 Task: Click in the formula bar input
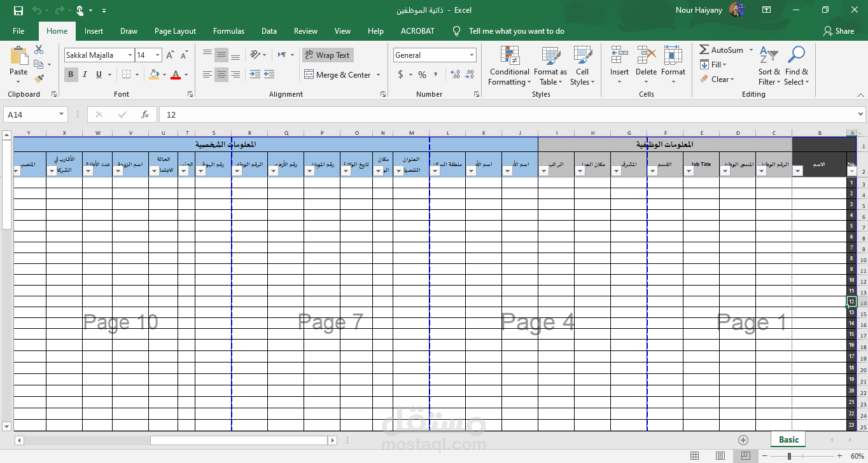click(x=506, y=114)
